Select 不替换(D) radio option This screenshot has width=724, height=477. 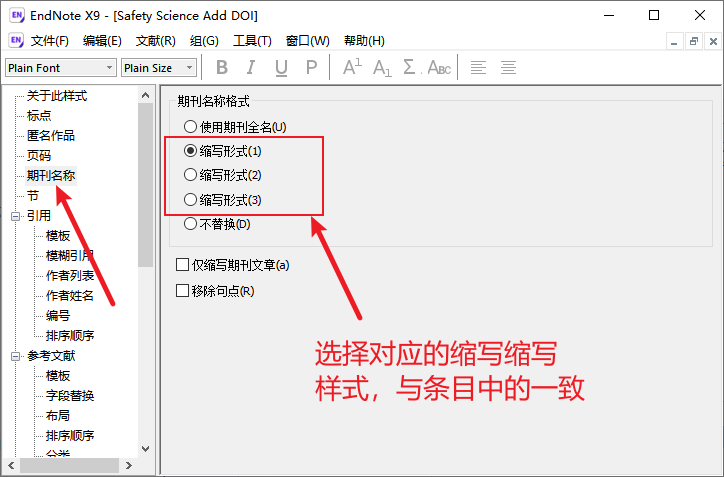pyautogui.click(x=217, y=224)
